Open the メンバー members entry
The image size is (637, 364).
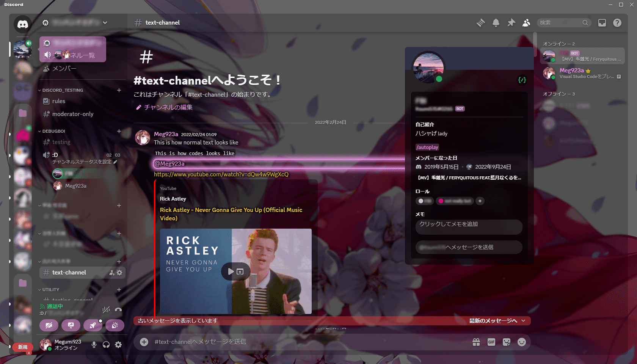coord(82,69)
